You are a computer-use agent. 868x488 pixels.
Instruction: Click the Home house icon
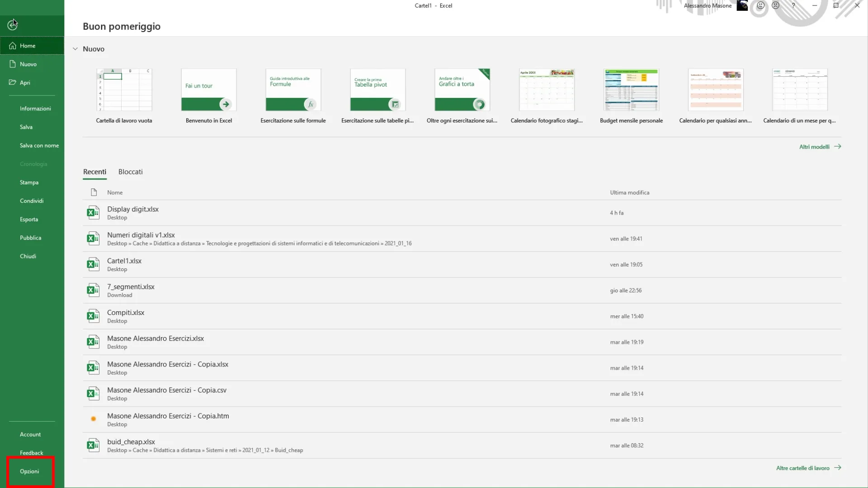[x=13, y=46]
